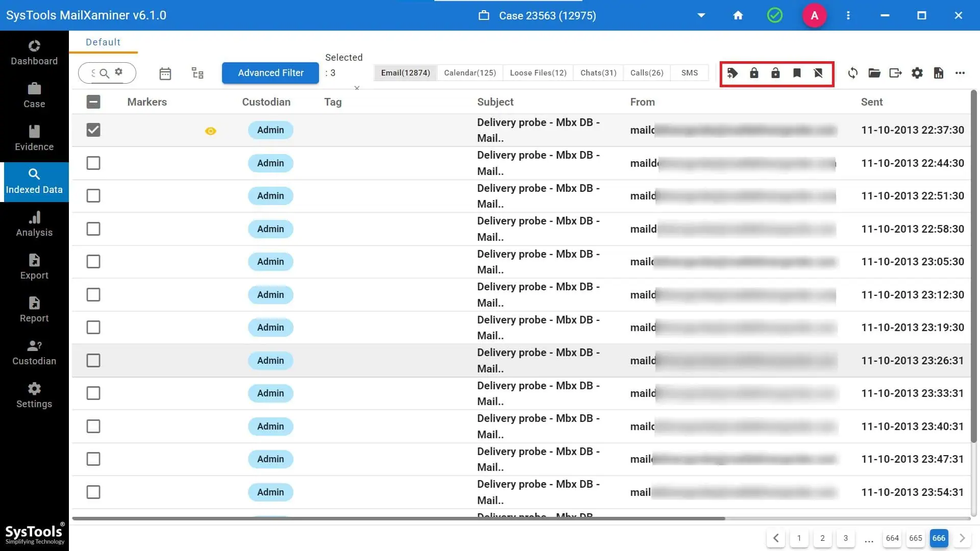Open the Case sidebar section
This screenshot has height=551, width=980.
[34, 96]
